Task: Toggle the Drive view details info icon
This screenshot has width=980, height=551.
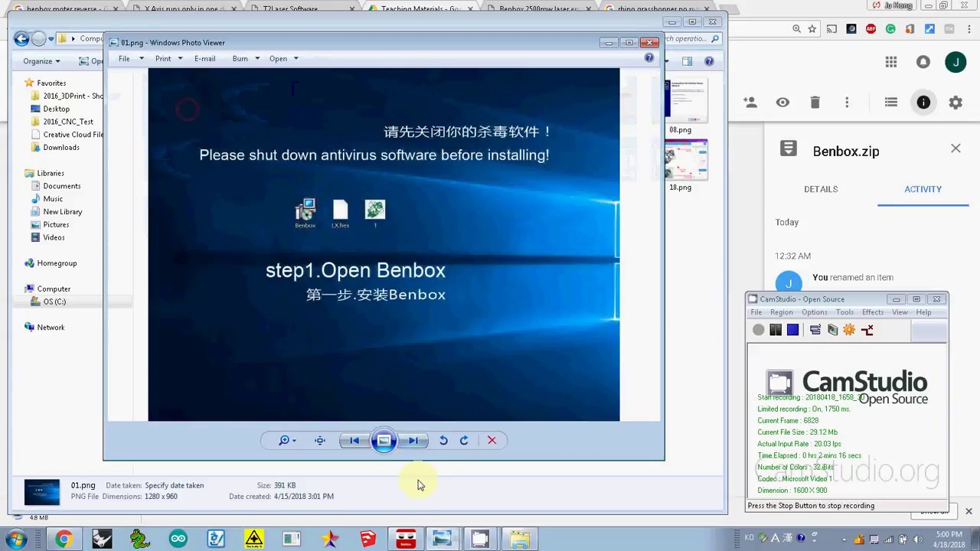Action: click(x=923, y=102)
